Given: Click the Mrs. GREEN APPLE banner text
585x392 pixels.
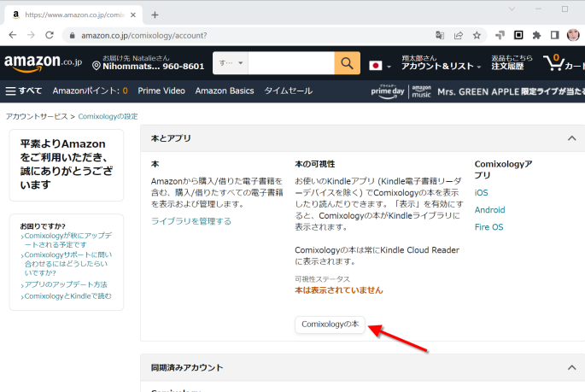Looking at the screenshot, I should point(511,91).
